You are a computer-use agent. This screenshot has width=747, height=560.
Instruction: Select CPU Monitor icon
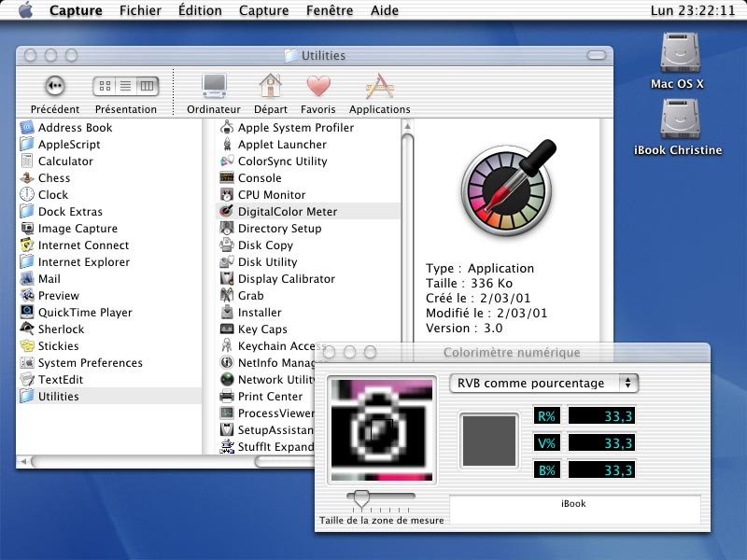point(227,194)
